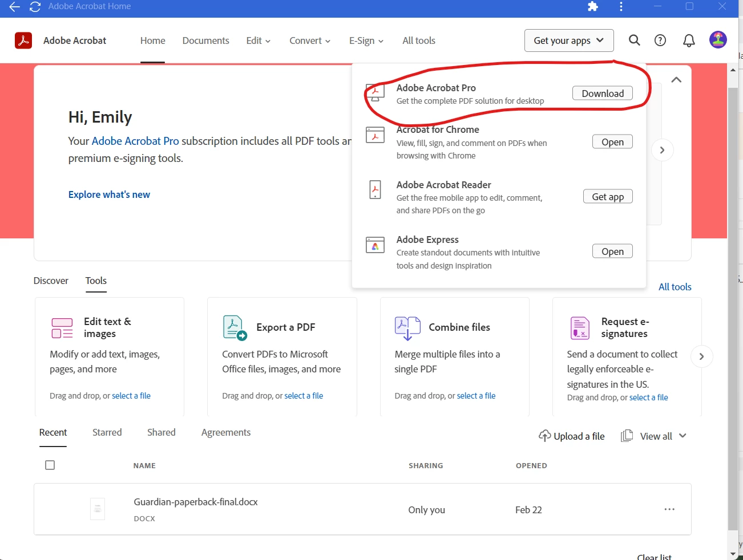Click select a file under Export a PDF
The image size is (743, 560).
[304, 396]
